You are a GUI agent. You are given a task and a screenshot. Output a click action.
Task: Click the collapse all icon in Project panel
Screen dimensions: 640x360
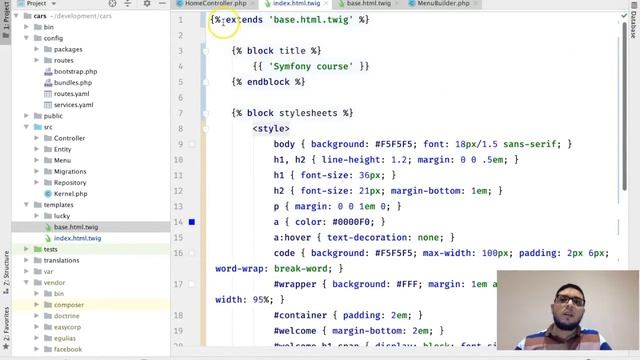[128, 3]
